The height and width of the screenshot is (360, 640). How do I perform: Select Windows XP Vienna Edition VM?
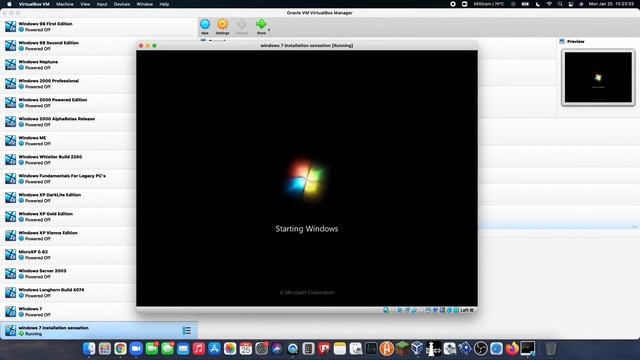click(x=99, y=235)
